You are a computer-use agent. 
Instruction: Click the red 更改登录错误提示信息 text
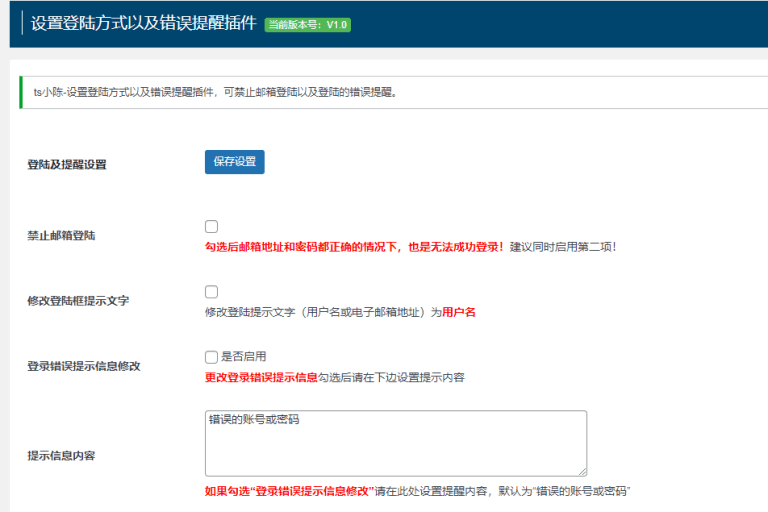[x=261, y=377]
